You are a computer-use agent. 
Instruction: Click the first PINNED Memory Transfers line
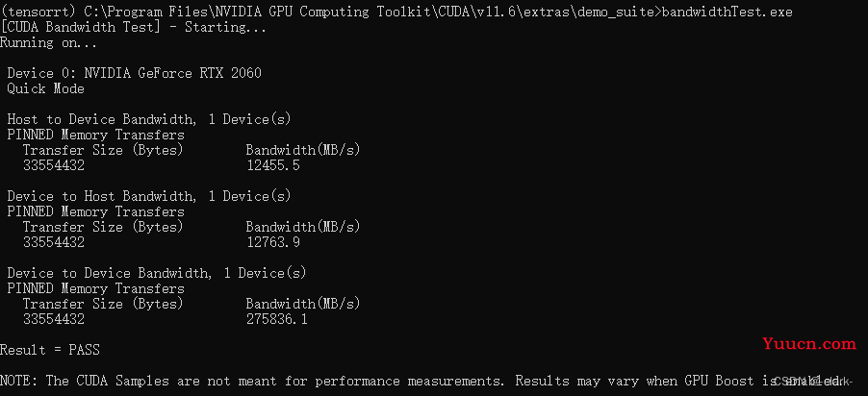[x=96, y=135]
